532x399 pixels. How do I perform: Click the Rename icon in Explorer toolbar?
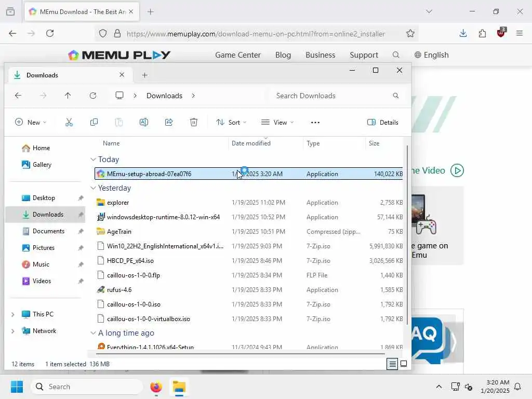coord(144,122)
